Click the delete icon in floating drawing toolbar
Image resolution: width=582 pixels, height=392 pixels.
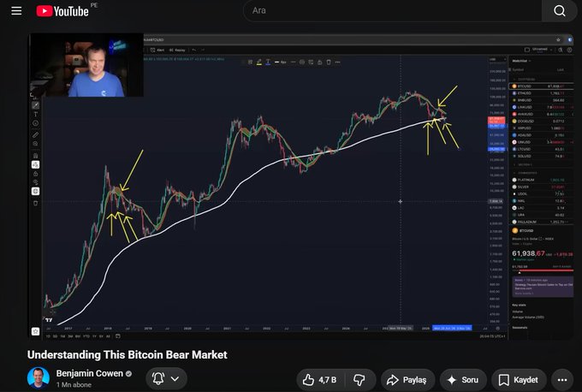pyautogui.click(x=329, y=62)
